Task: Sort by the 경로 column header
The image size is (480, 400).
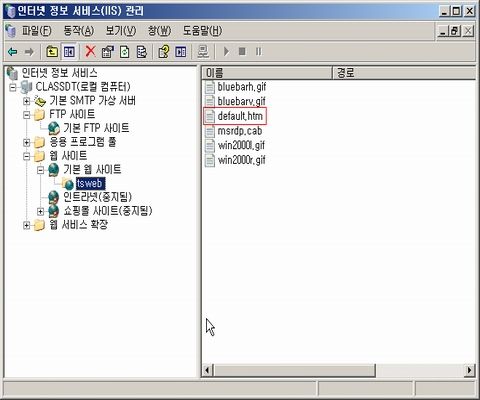Action: (x=404, y=73)
